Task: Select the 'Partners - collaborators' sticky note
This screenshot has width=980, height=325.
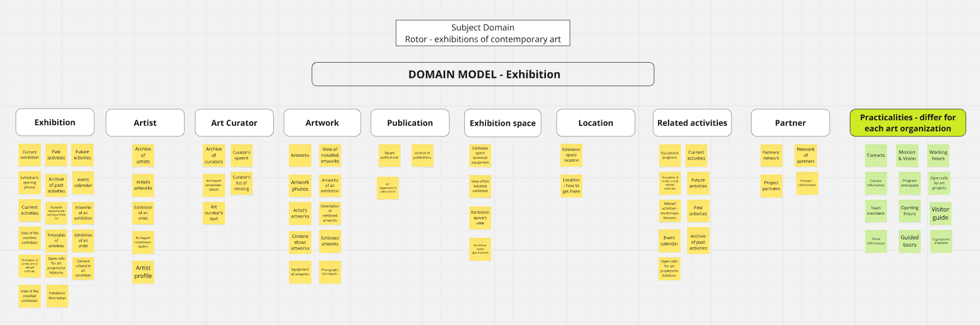Action: pyautogui.click(x=807, y=183)
